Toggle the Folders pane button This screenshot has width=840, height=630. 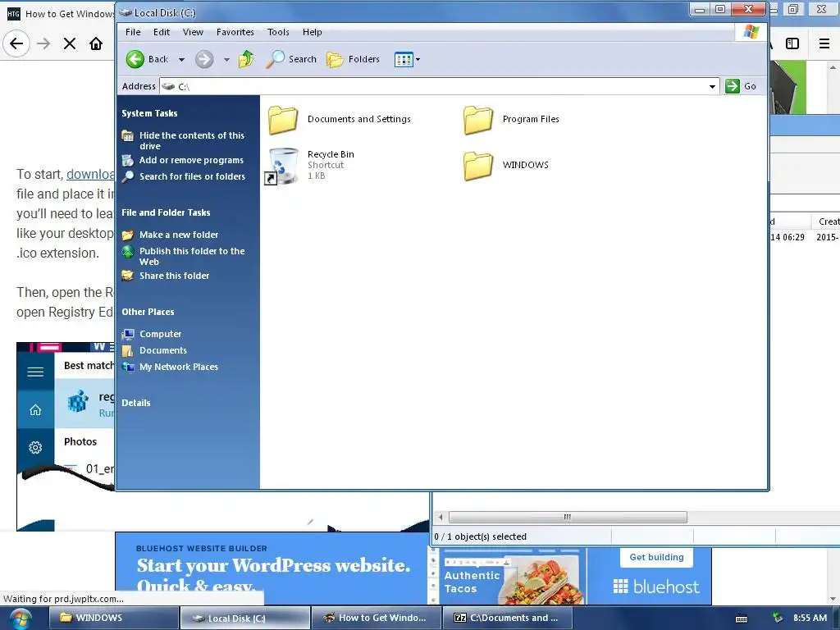click(353, 59)
